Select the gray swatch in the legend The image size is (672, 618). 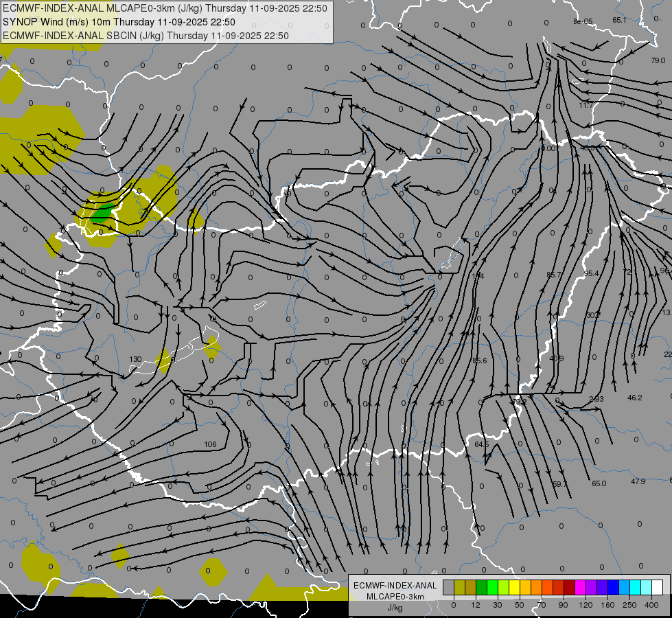(x=448, y=587)
